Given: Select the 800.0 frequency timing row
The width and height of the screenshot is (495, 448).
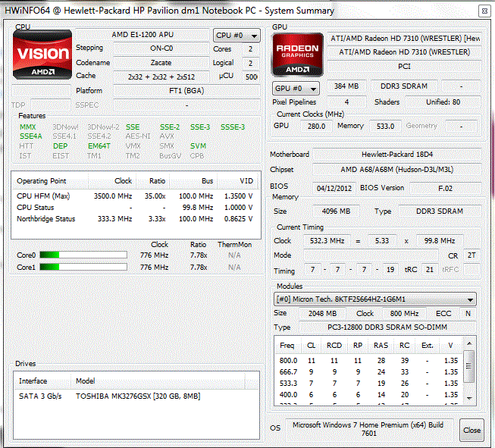Looking at the screenshot, I should pyautogui.click(x=368, y=361).
